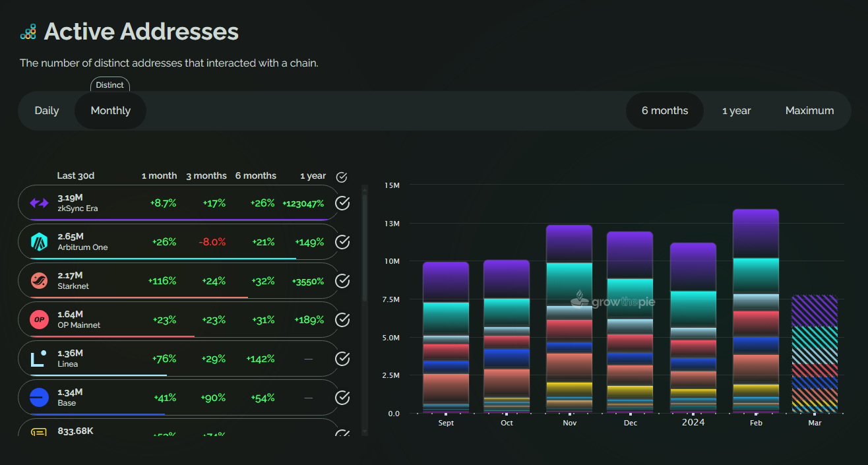868x465 pixels.
Task: Show Maximum time range
Action: point(809,111)
